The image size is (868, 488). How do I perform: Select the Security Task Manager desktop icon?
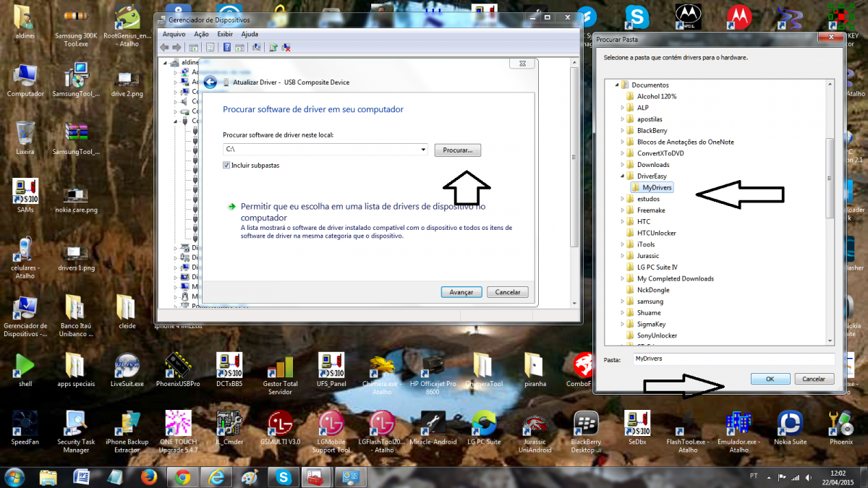pyautogui.click(x=76, y=432)
